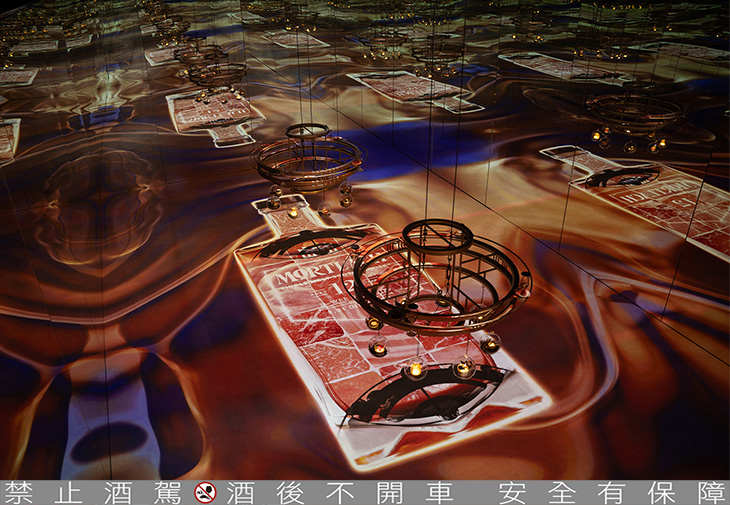730x505 pixels.
Task: Click the "禁止酒駕" banner text
Action: [93, 493]
